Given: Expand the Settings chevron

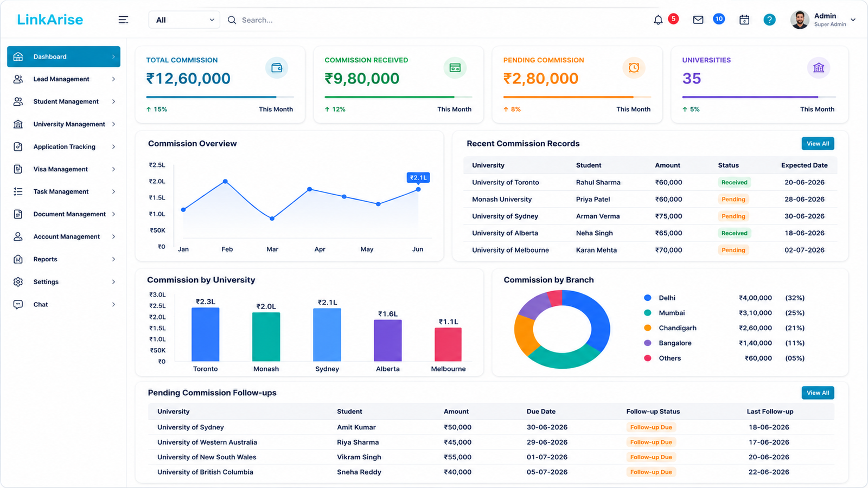Looking at the screenshot, I should coord(113,282).
